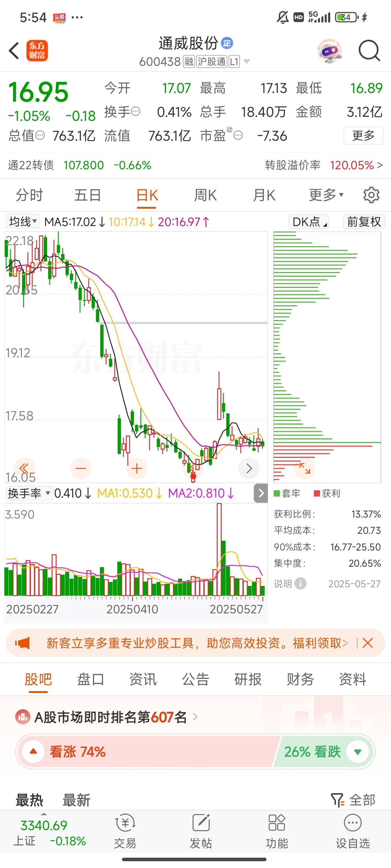Open 交易 trading icon
Screen dimensions: 391x868
coord(125,823)
